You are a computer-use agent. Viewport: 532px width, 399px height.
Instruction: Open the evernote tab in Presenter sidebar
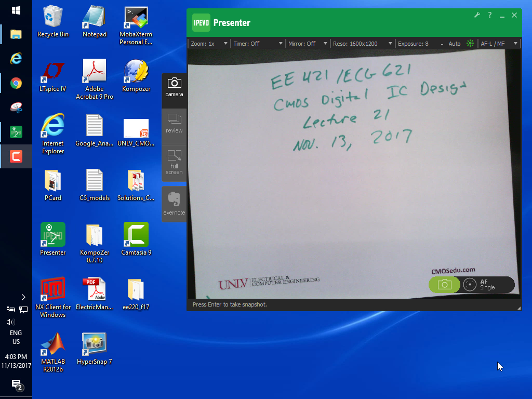point(174,204)
